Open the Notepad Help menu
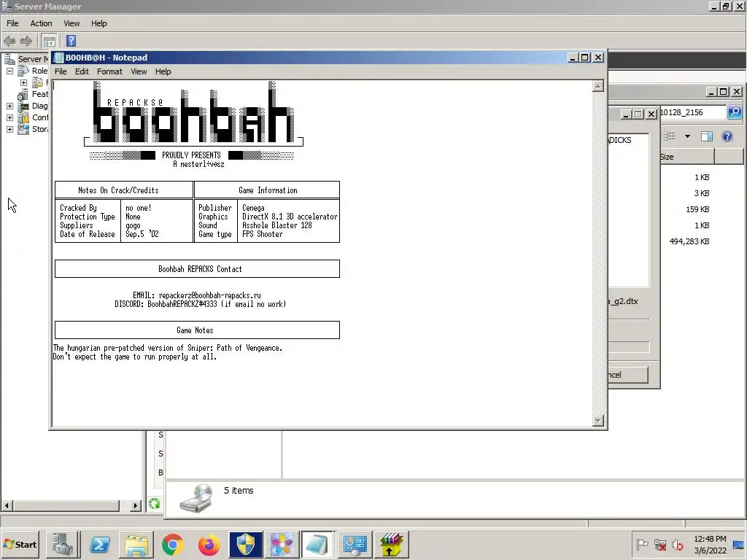 163,71
